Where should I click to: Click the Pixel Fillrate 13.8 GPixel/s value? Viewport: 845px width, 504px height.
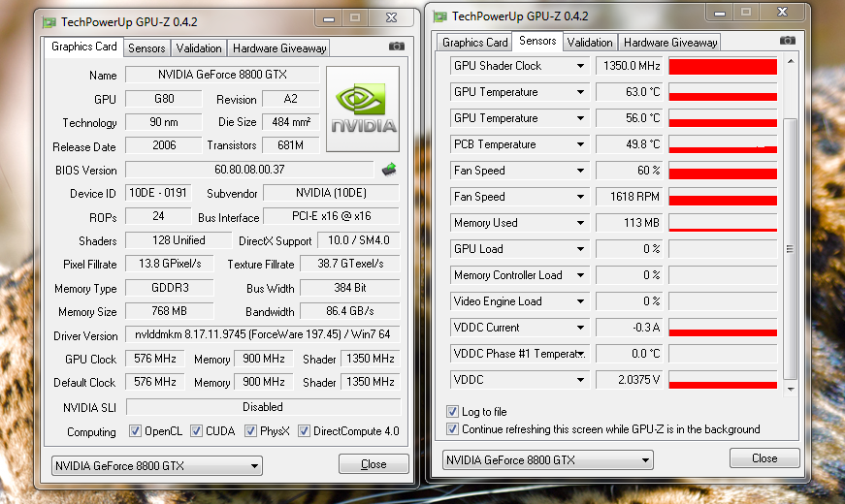pos(169,264)
